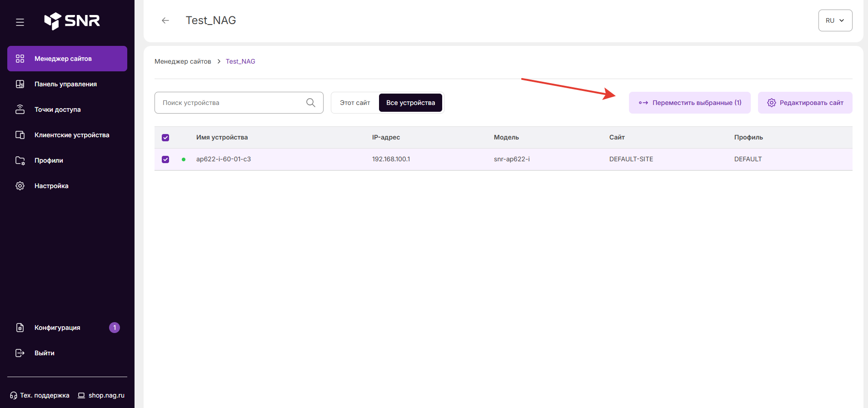The image size is (868, 408).
Task: Click the Конфигурация badge showing 1
Action: tap(115, 328)
